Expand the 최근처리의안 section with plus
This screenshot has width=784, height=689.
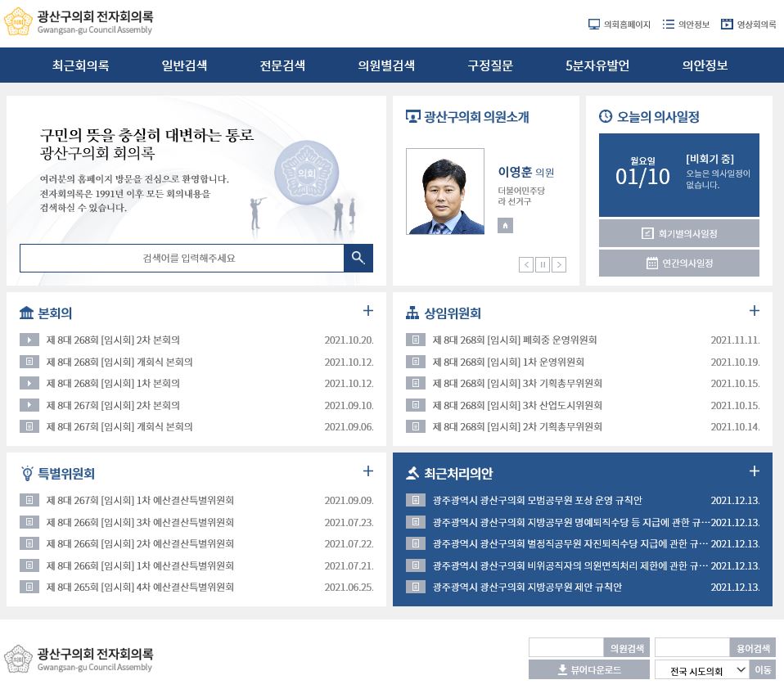(754, 471)
